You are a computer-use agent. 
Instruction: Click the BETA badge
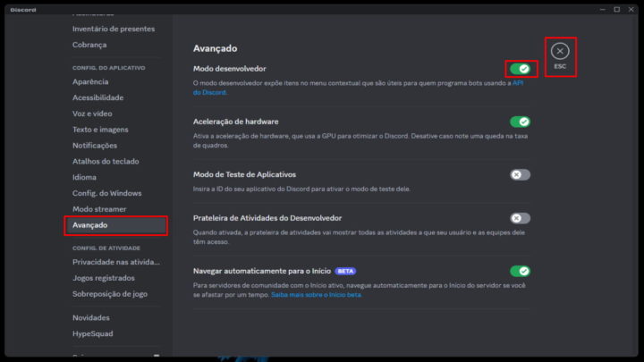click(345, 272)
